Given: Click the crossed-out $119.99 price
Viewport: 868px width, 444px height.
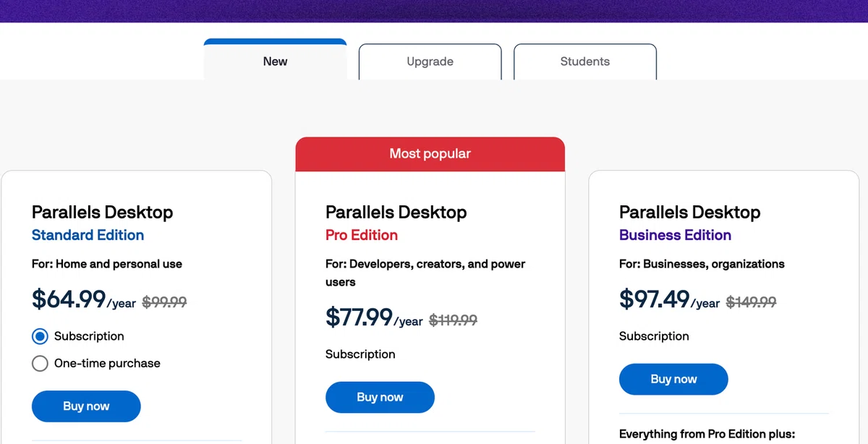Looking at the screenshot, I should click(x=453, y=320).
